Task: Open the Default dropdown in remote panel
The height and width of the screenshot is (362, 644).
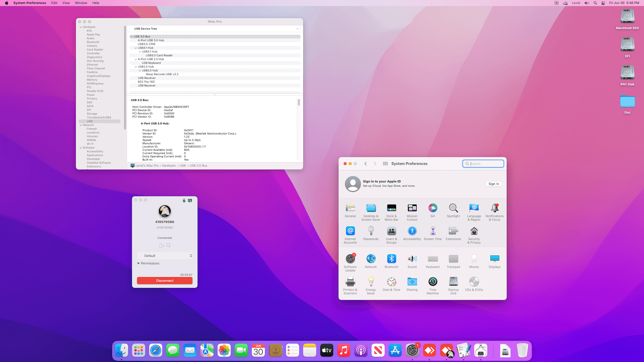Action: click(x=165, y=256)
